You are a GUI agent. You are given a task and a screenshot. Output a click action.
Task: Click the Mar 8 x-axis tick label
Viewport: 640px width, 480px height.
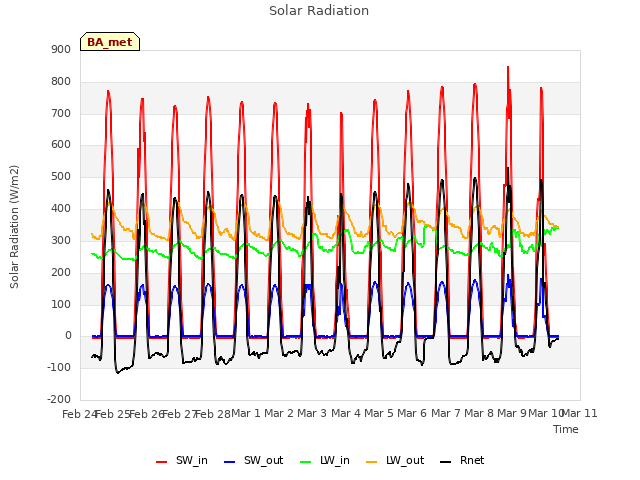tap(479, 414)
